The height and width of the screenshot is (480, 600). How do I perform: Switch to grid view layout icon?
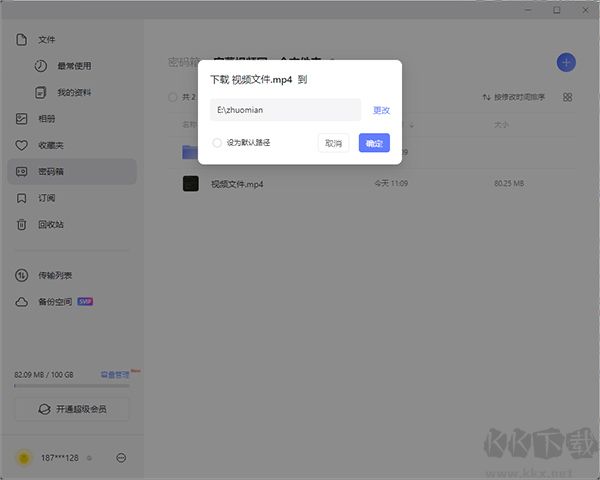(x=567, y=97)
